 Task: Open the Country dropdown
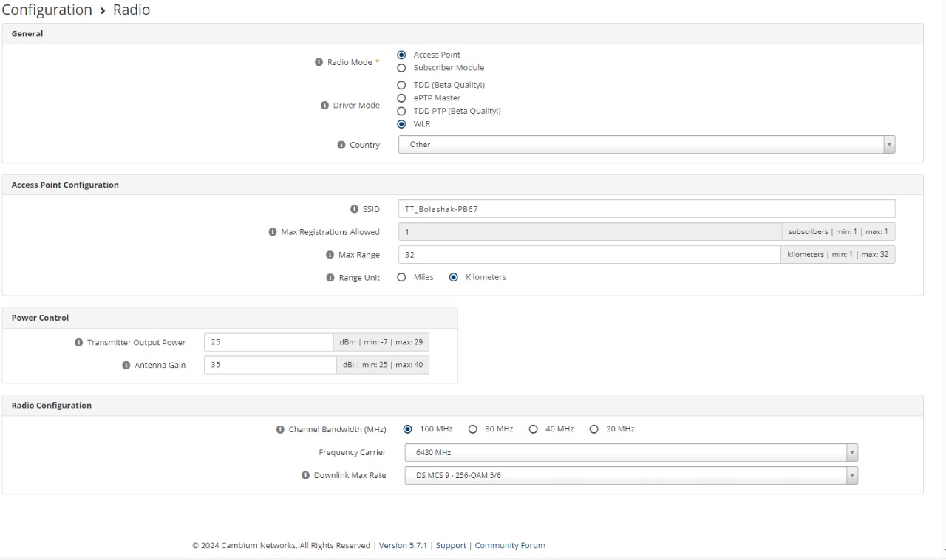pyautogui.click(x=646, y=145)
